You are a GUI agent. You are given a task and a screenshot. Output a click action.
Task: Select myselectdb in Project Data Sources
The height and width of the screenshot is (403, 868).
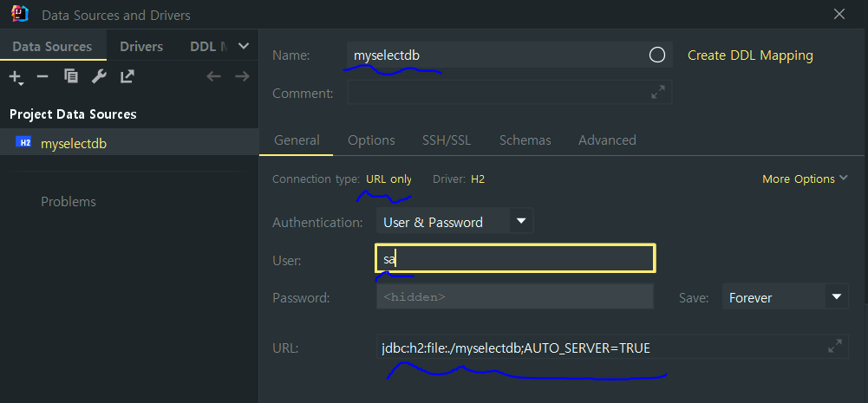click(129, 143)
